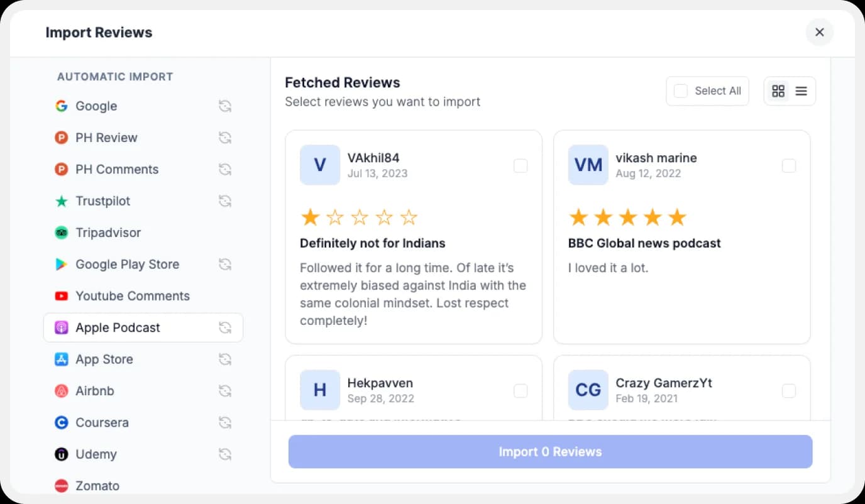Check the review from Hekpavven

click(521, 391)
